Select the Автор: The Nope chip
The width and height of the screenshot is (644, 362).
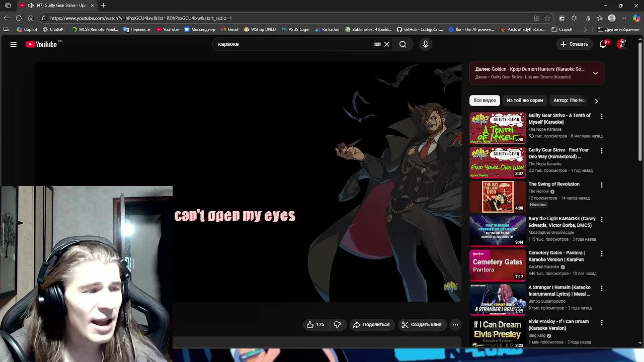(x=570, y=101)
